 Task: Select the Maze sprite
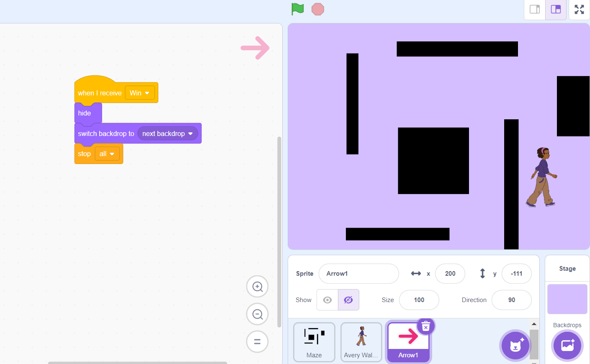[314, 342]
